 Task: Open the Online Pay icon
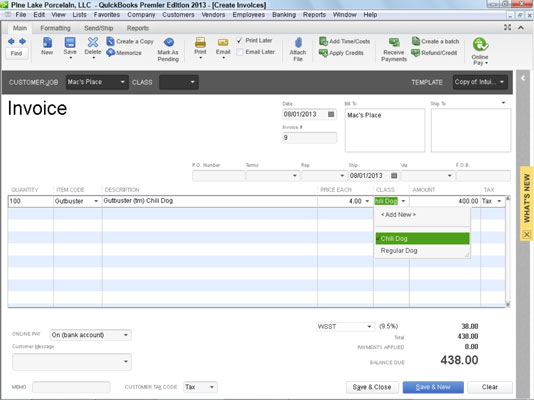480,45
